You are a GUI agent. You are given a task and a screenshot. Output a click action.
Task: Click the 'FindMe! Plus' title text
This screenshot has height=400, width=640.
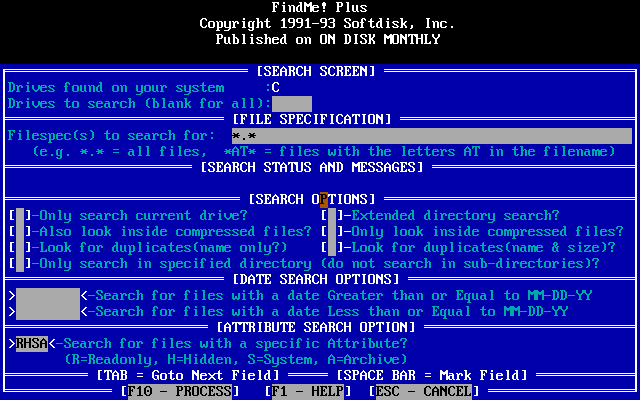(x=320, y=7)
